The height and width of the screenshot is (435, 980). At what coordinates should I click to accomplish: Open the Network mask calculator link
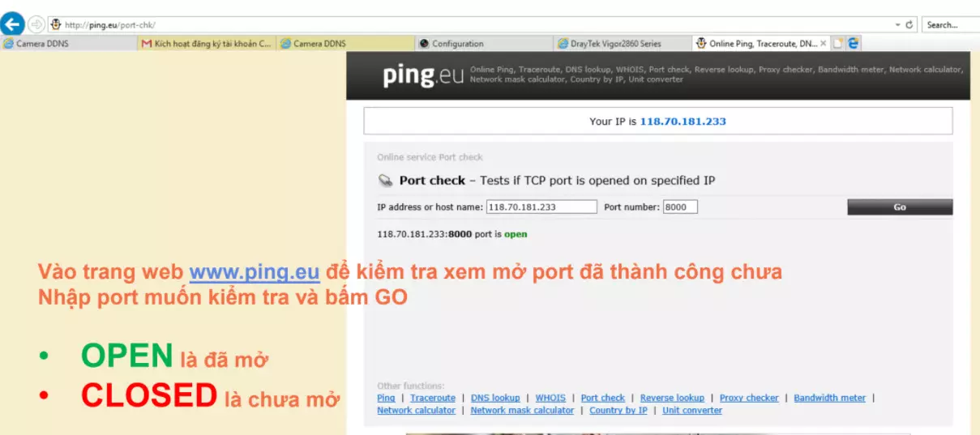522,410
